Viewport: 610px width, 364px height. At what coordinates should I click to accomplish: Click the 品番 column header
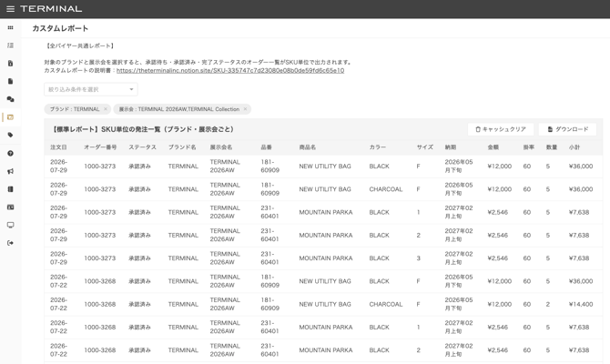266,147
